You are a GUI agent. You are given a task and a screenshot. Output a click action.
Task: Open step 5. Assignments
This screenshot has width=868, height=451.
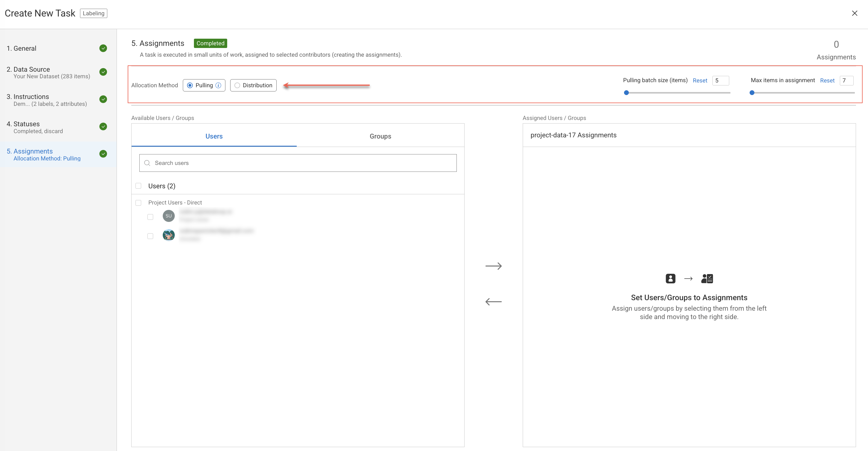point(58,154)
